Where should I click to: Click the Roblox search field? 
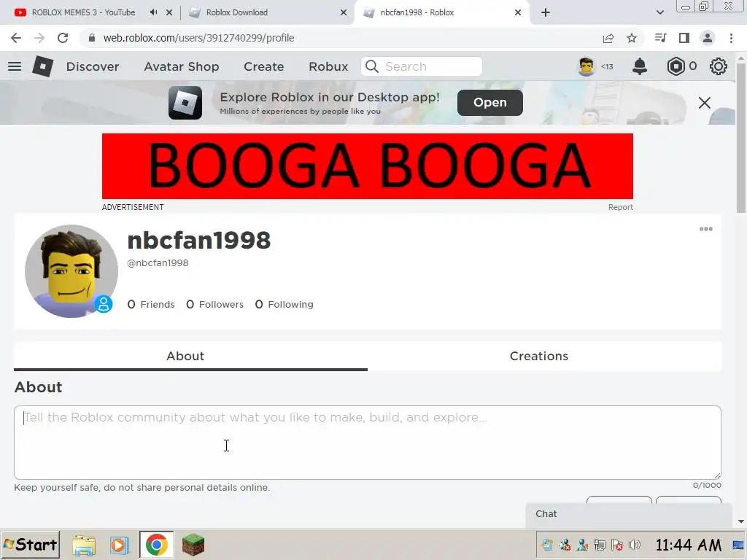421,66
